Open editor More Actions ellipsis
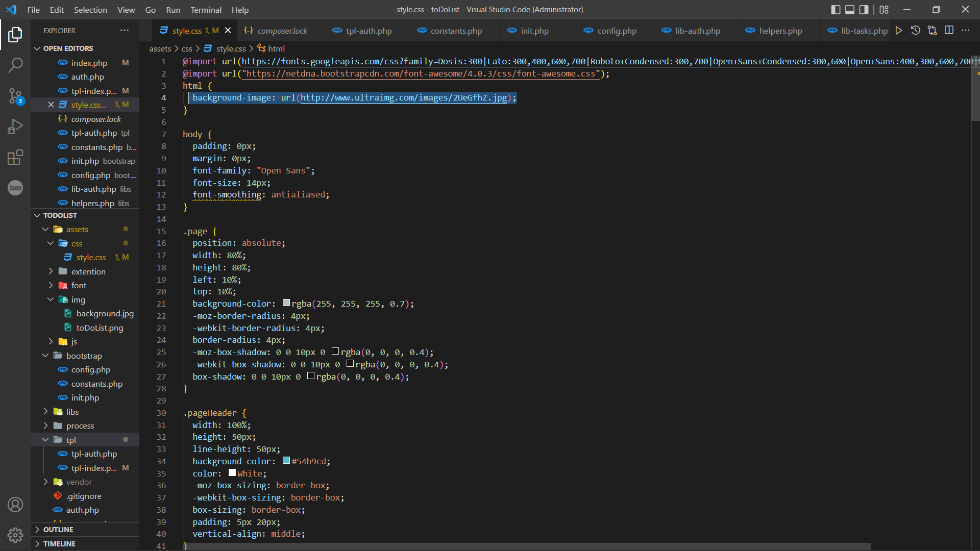The height and width of the screenshot is (551, 980). (965, 31)
